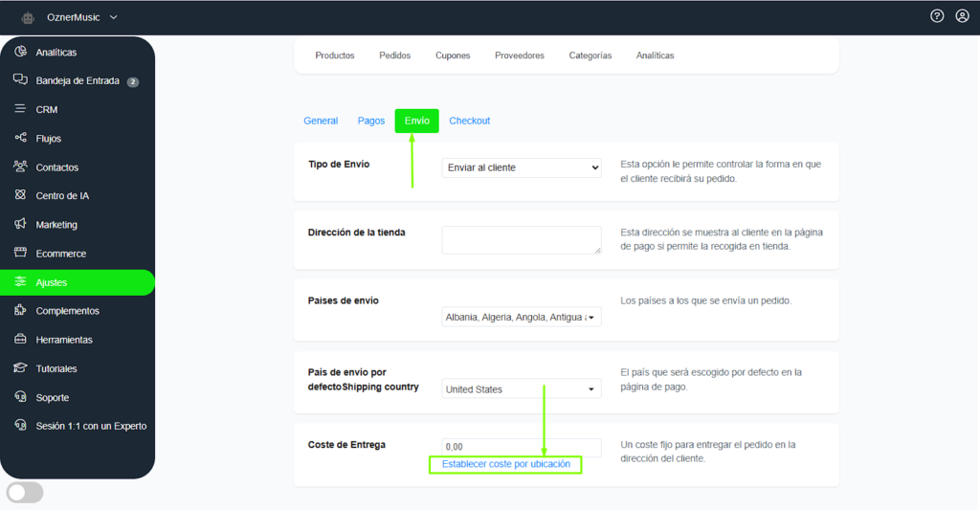Open País de envío por defecto dropdown
Screen dimensions: 980x510
click(522, 389)
